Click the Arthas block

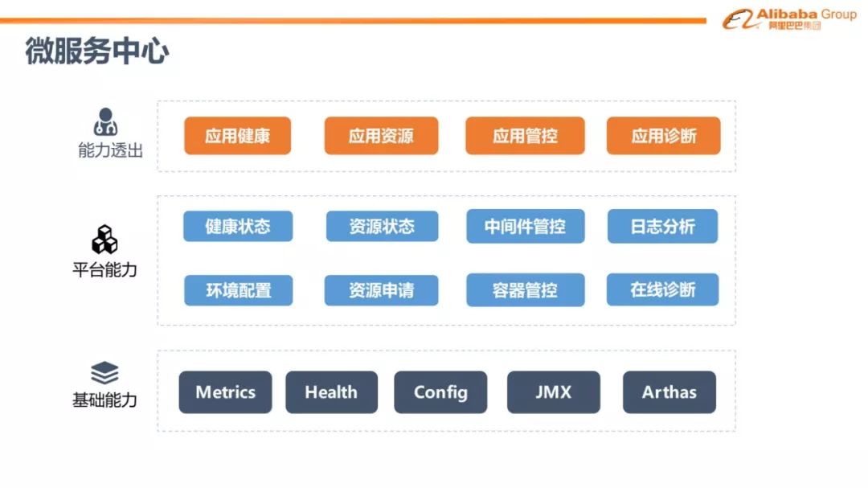[x=669, y=392]
